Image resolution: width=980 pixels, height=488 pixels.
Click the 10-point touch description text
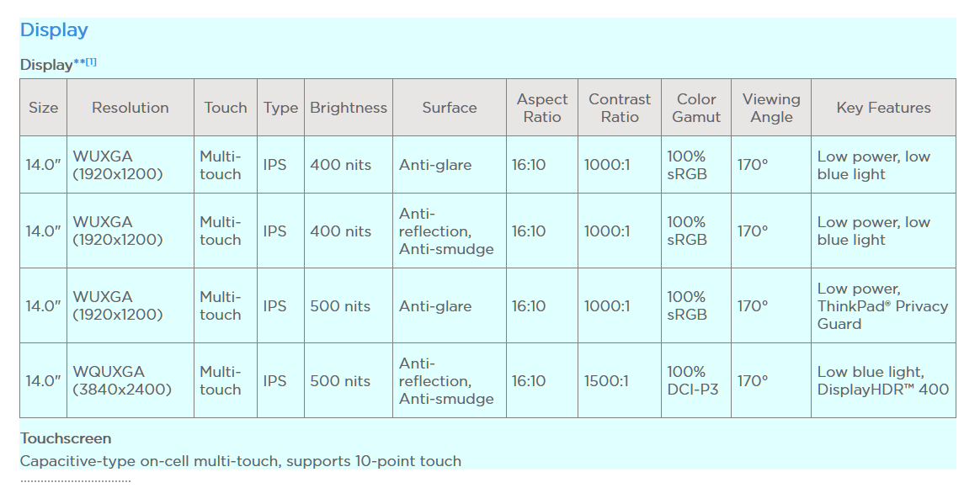(241, 461)
